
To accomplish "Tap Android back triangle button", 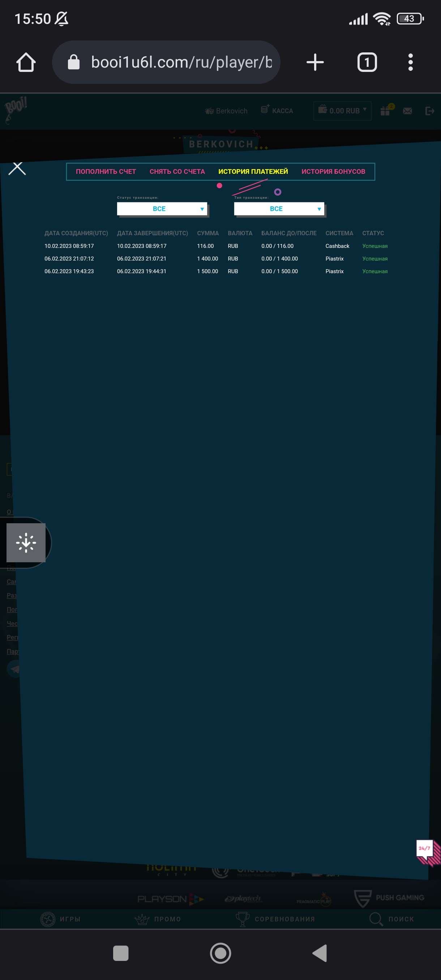I will [320, 953].
